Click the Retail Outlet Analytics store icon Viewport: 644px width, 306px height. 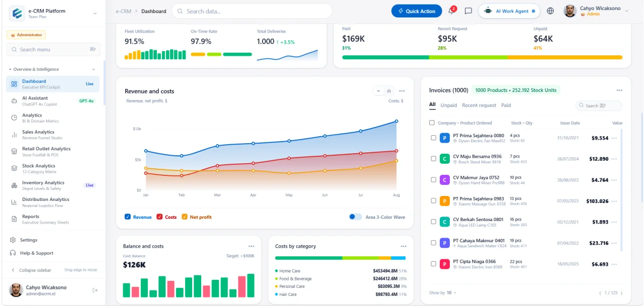click(x=14, y=151)
